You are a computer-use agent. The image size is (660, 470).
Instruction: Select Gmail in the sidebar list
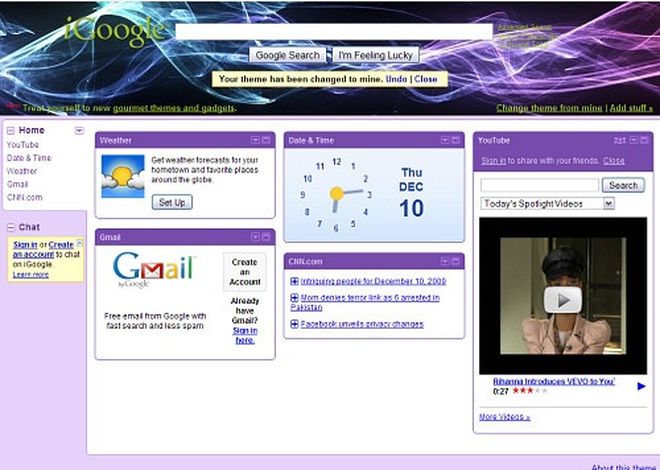coord(17,184)
